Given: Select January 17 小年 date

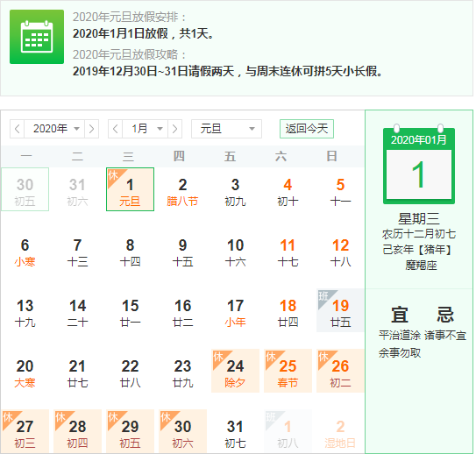Looking at the screenshot, I should coord(235,310).
